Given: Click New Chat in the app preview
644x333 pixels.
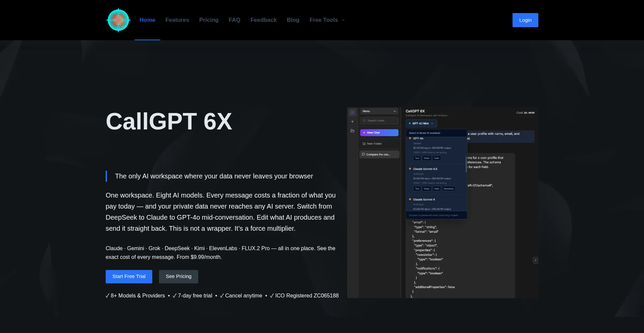Looking at the screenshot, I should pyautogui.click(x=379, y=133).
